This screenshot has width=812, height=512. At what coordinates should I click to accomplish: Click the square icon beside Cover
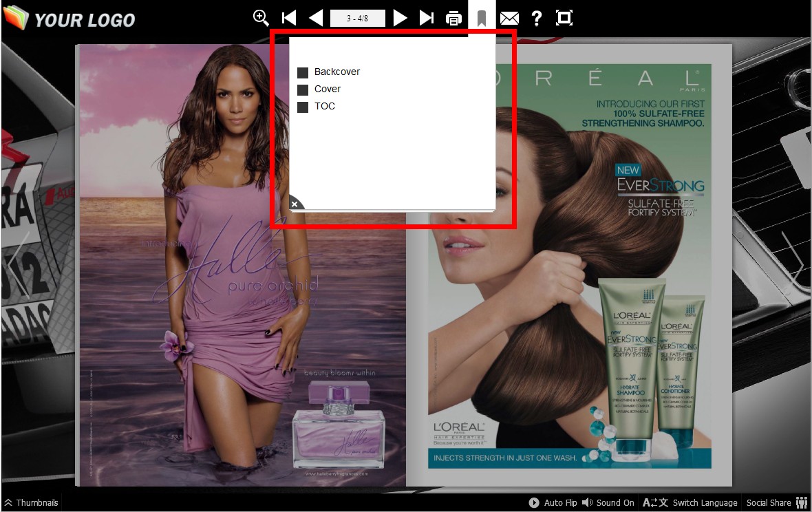pos(303,89)
